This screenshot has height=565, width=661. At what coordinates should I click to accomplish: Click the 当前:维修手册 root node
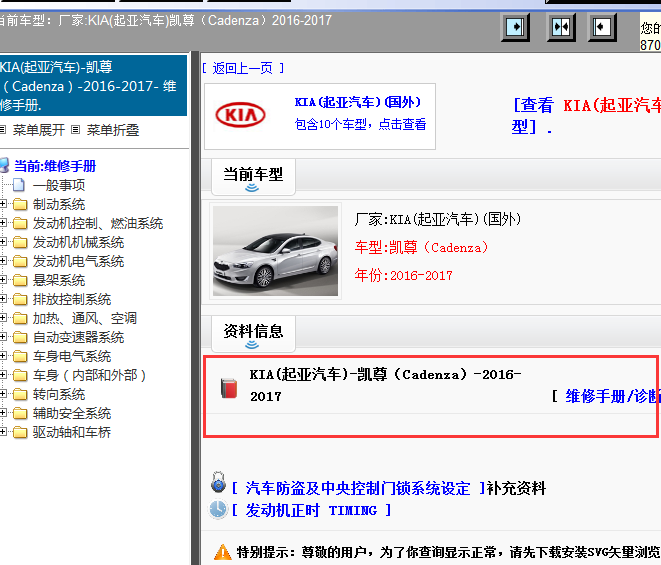[55, 166]
